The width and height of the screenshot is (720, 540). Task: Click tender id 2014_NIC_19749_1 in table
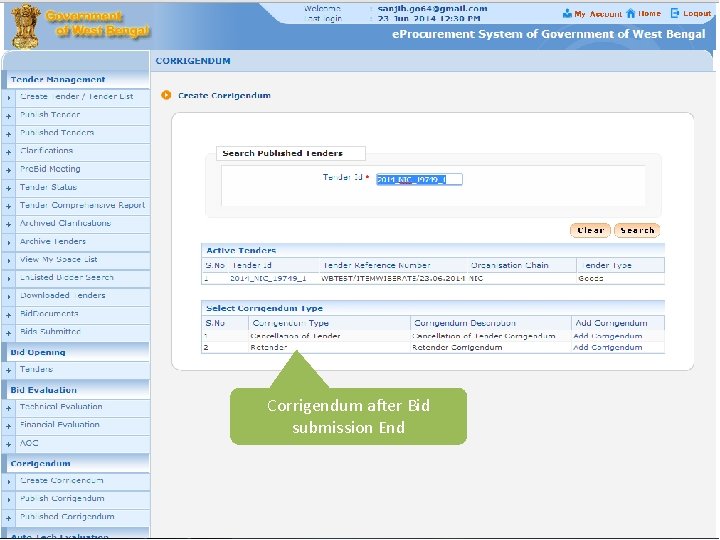[268, 278]
